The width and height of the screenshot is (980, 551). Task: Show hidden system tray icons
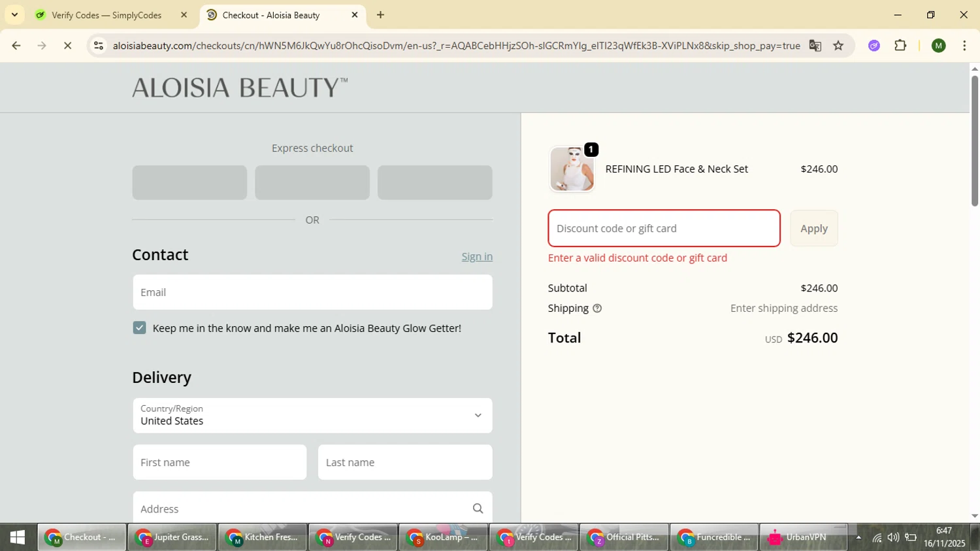(858, 538)
